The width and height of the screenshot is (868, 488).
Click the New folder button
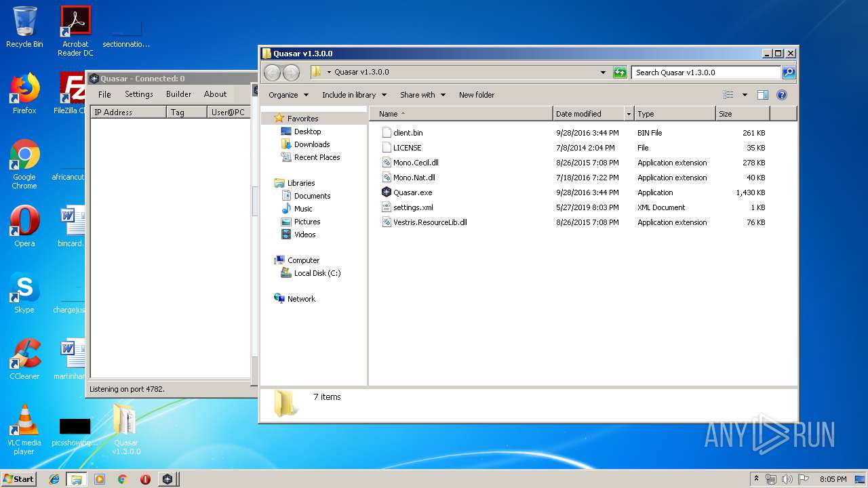477,95
